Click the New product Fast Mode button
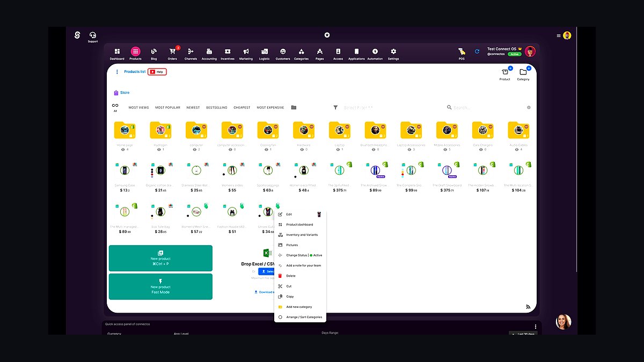The height and width of the screenshot is (362, 644). click(160, 286)
